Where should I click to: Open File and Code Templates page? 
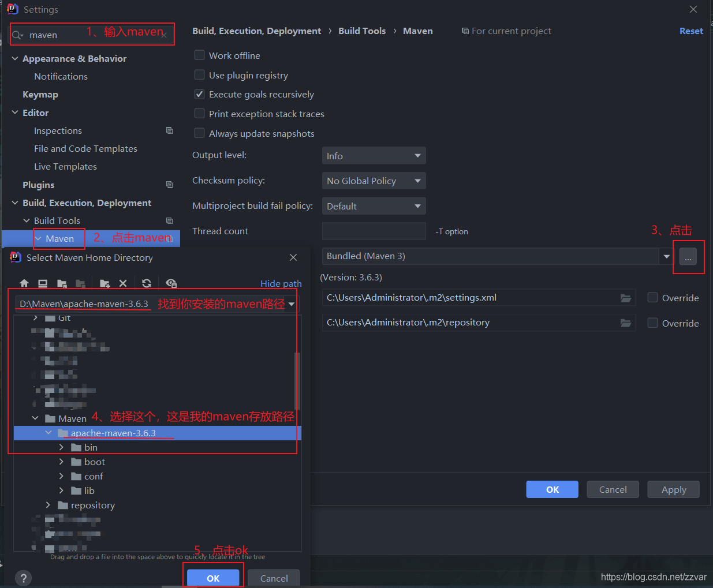[x=85, y=148]
